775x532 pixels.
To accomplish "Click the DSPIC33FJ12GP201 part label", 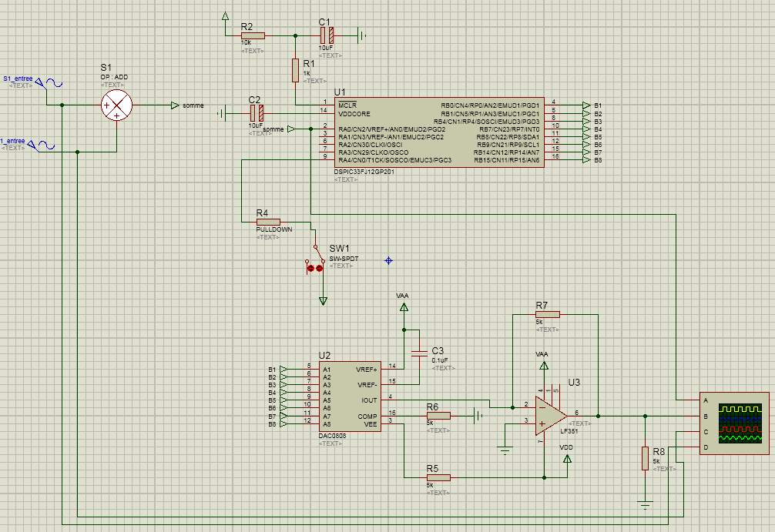I will pyautogui.click(x=364, y=172).
